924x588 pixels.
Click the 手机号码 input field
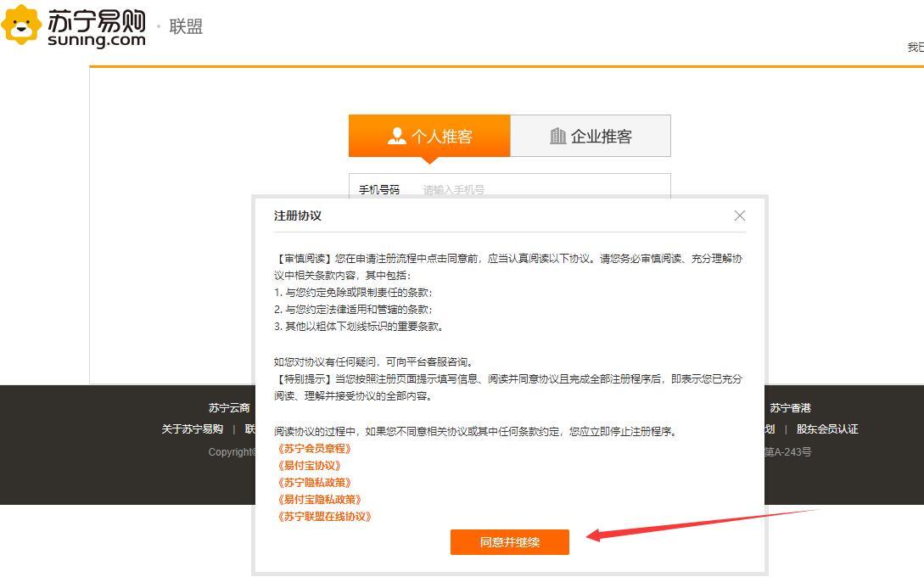pyautogui.click(x=510, y=188)
